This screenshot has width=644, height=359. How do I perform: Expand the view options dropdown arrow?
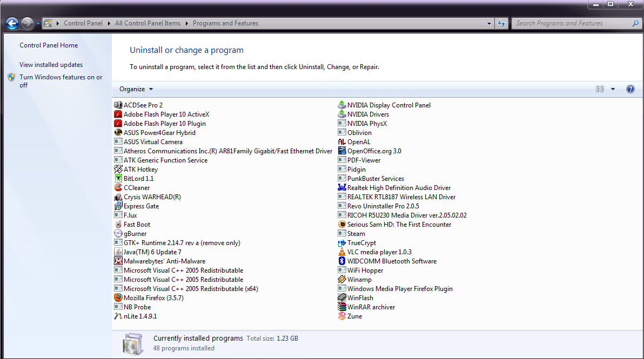[x=613, y=89]
